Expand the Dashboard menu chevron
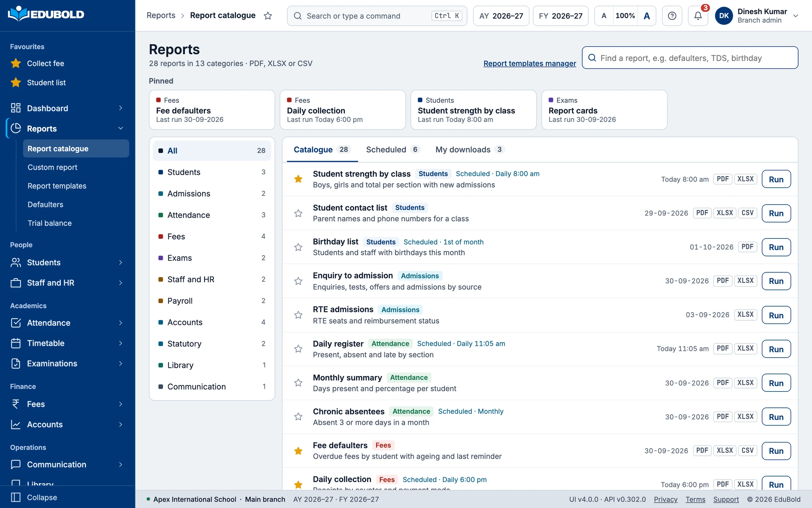 click(120, 108)
